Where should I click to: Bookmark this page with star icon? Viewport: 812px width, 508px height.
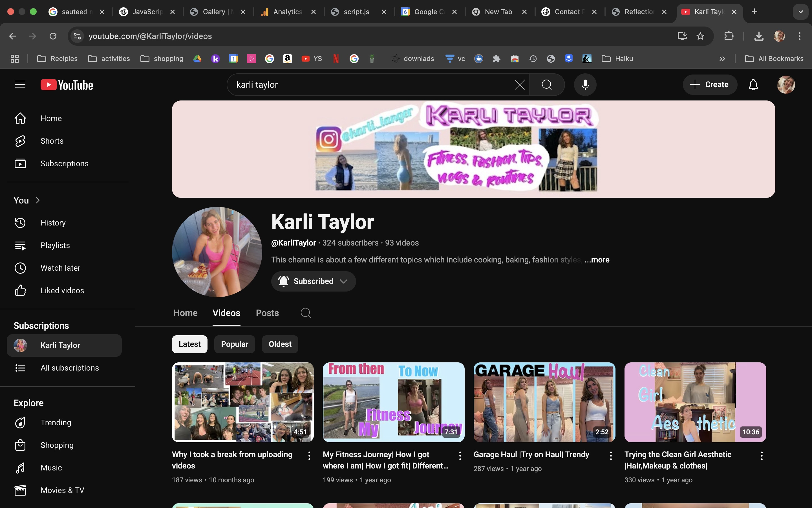point(700,36)
